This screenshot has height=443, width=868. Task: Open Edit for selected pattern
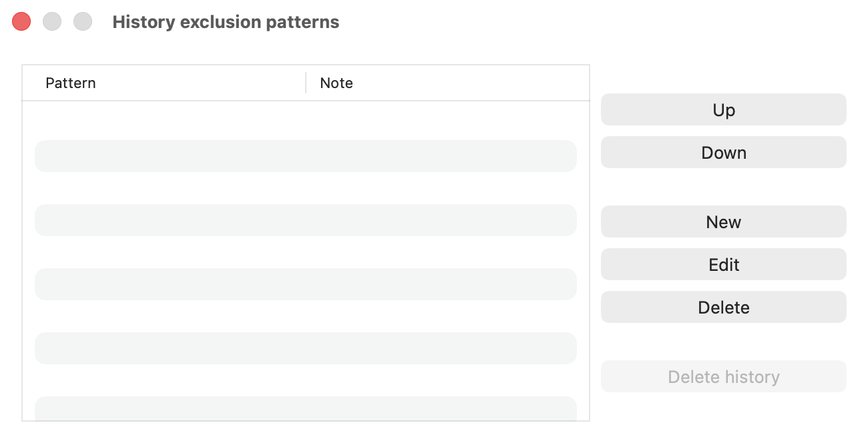(x=723, y=264)
